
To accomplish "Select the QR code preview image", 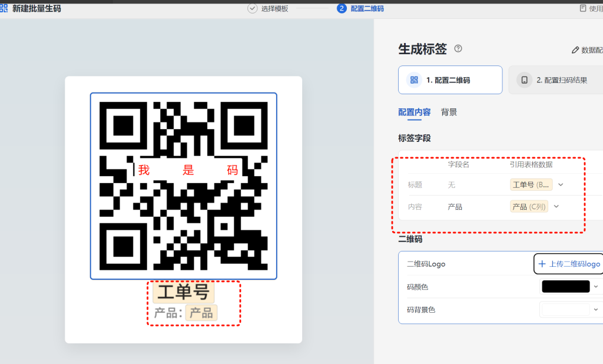I will (x=184, y=186).
